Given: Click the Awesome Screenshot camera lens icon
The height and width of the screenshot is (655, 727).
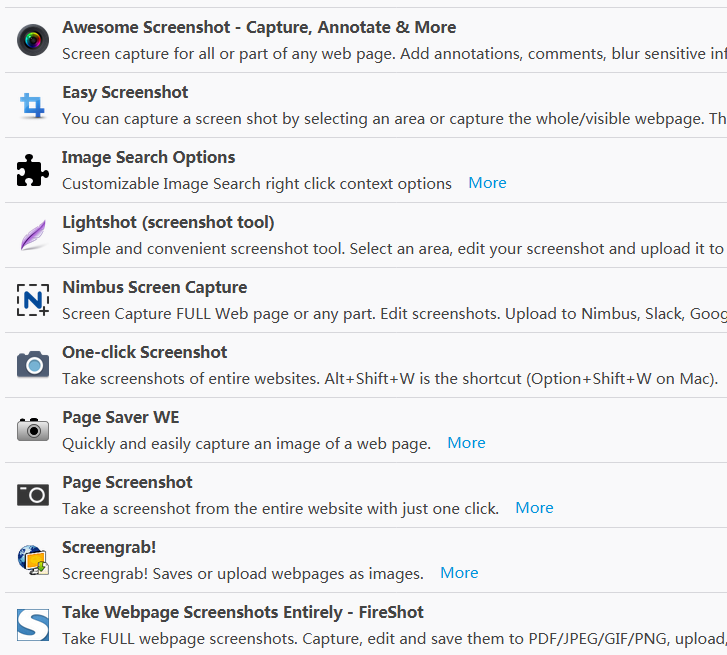Looking at the screenshot, I should (33, 40).
